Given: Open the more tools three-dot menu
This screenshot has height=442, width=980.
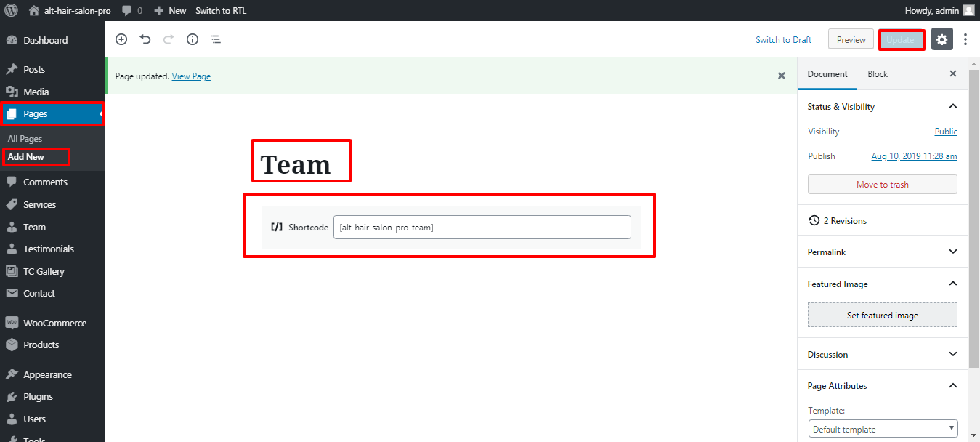Looking at the screenshot, I should (965, 39).
